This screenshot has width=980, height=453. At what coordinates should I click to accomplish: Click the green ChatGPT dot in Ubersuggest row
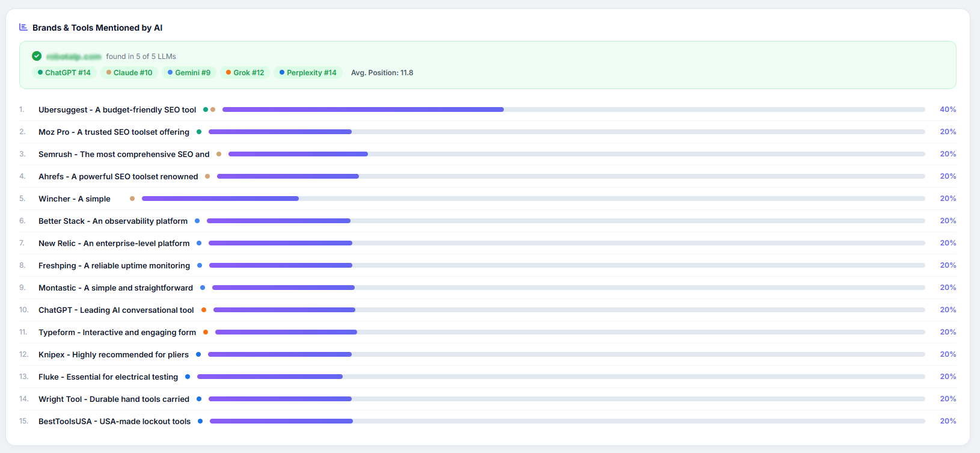click(x=206, y=109)
